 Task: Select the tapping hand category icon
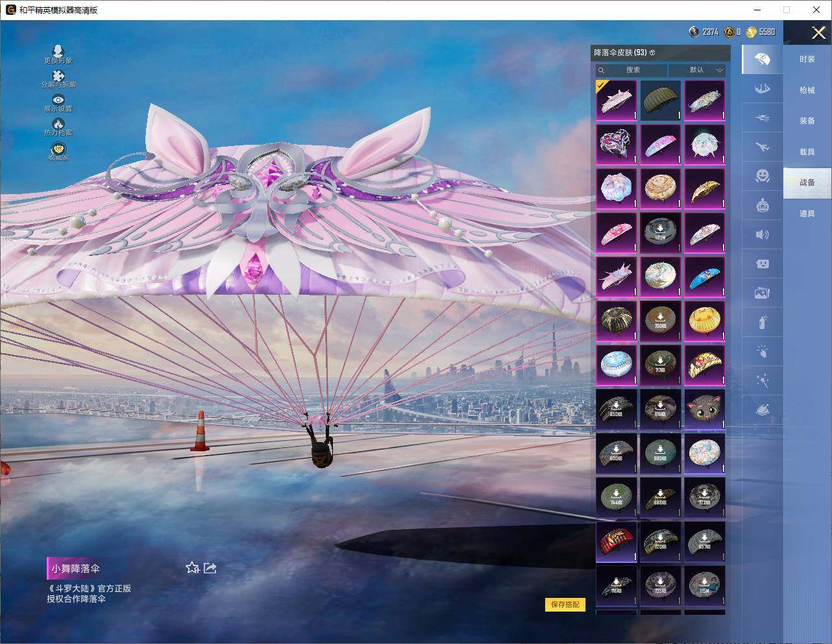[x=762, y=352]
